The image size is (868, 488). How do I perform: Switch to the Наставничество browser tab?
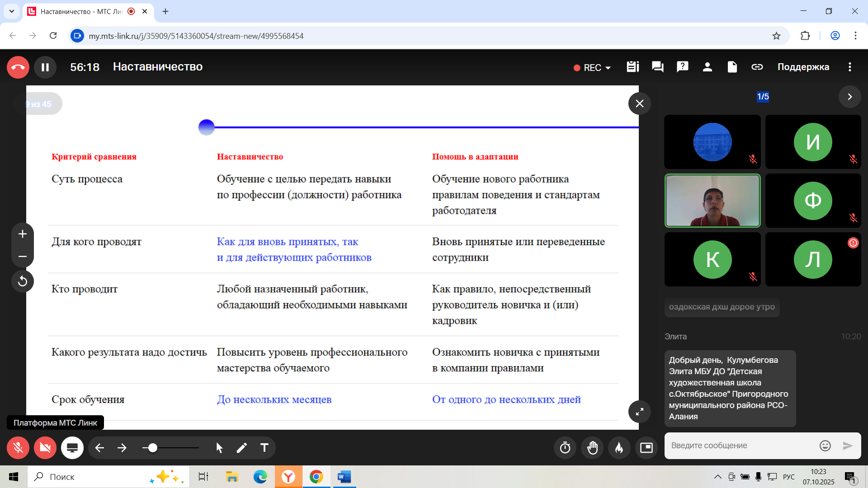pyautogui.click(x=81, y=11)
